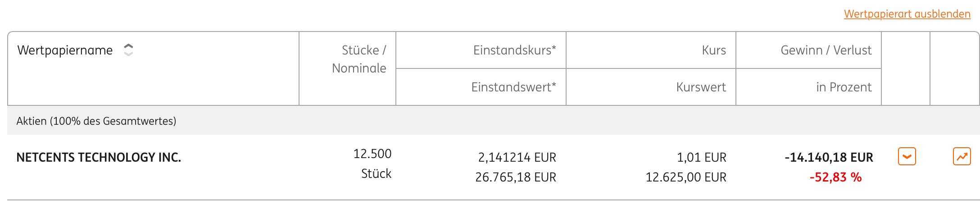
Task: Click the Einstandskurs* header cell
Action: click(514, 50)
